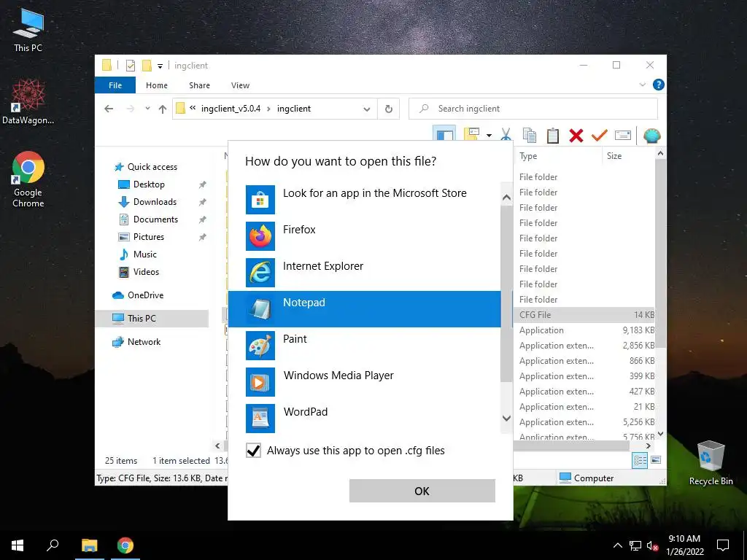
Task: Uncheck Always use this app for .cfg files
Action: (x=253, y=451)
